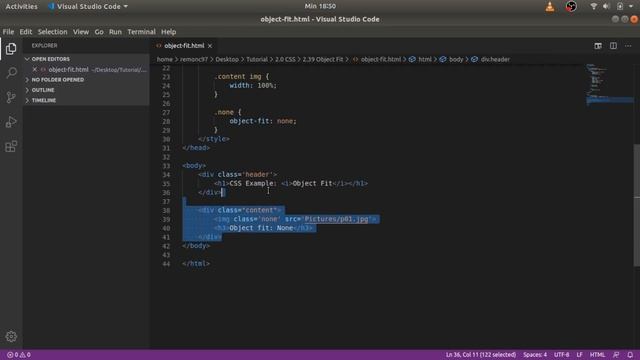This screenshot has height=360, width=640.
Task: Open the File menu
Action: [x=8, y=32]
